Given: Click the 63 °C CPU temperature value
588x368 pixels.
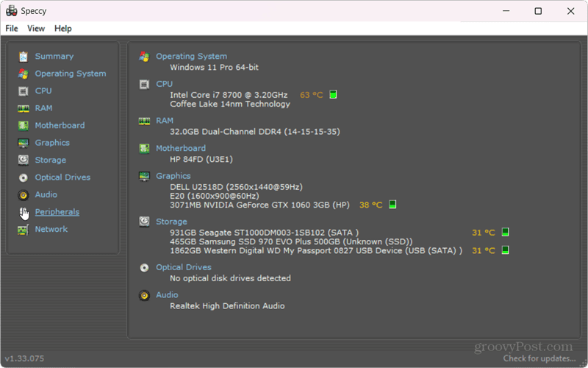Looking at the screenshot, I should point(311,95).
